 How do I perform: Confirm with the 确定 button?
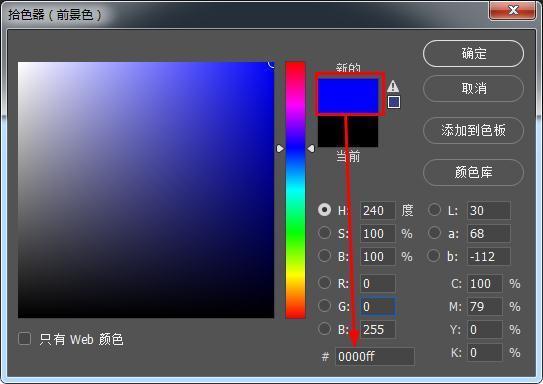[x=473, y=54]
